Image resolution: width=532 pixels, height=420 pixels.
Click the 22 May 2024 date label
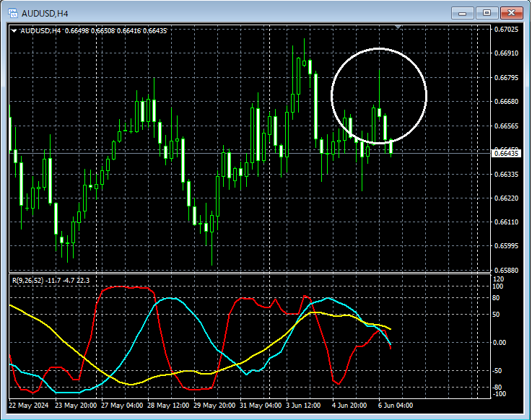coord(29,406)
